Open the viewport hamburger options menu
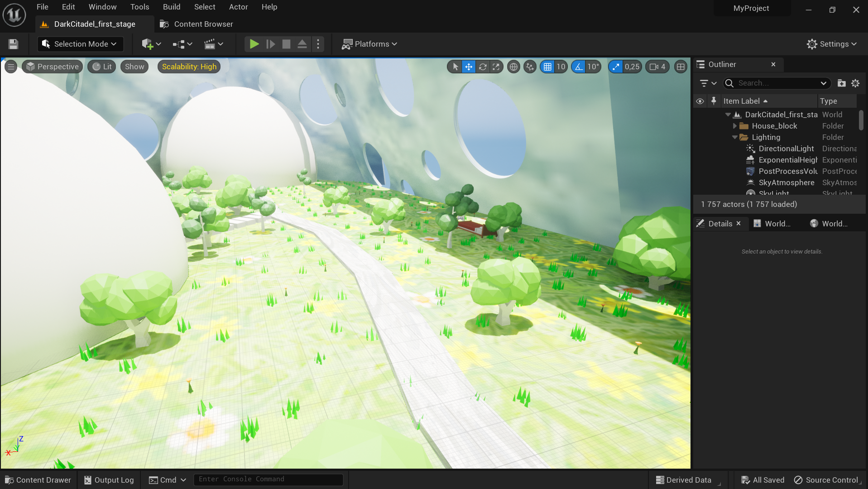The height and width of the screenshot is (489, 868). coord(11,67)
